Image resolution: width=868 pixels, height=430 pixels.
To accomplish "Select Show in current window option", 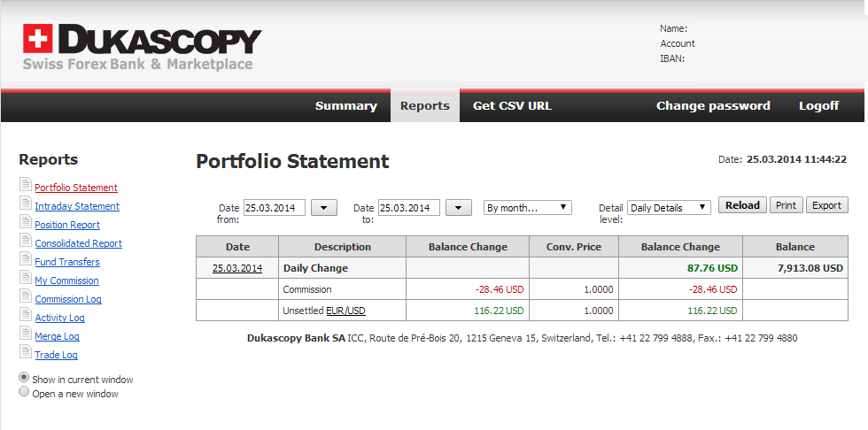I will click(24, 377).
